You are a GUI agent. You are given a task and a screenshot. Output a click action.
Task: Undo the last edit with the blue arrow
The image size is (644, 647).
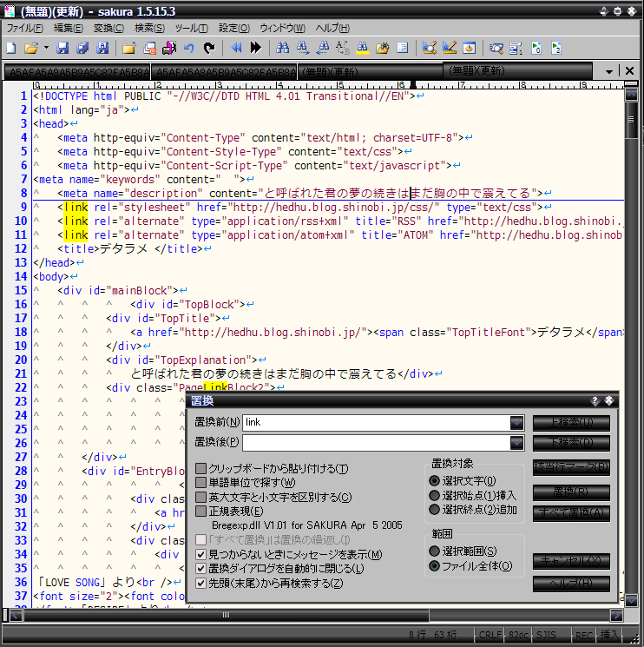(189, 49)
